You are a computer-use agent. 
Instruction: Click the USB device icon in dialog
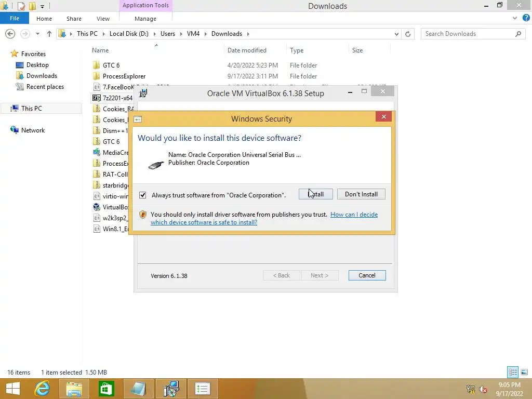tap(156, 165)
